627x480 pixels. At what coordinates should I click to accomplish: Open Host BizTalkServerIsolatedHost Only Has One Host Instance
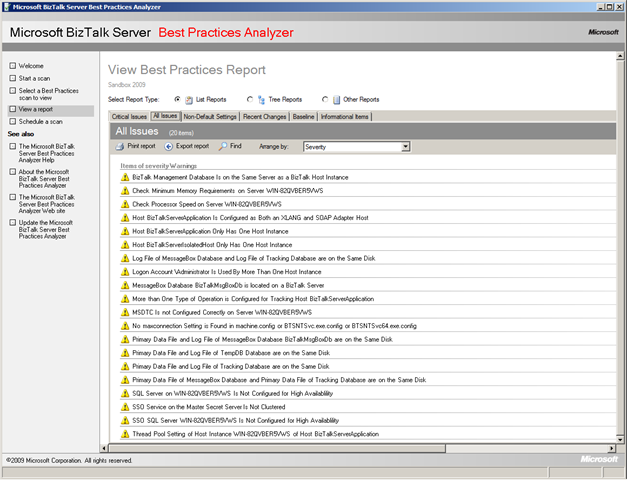212,245
